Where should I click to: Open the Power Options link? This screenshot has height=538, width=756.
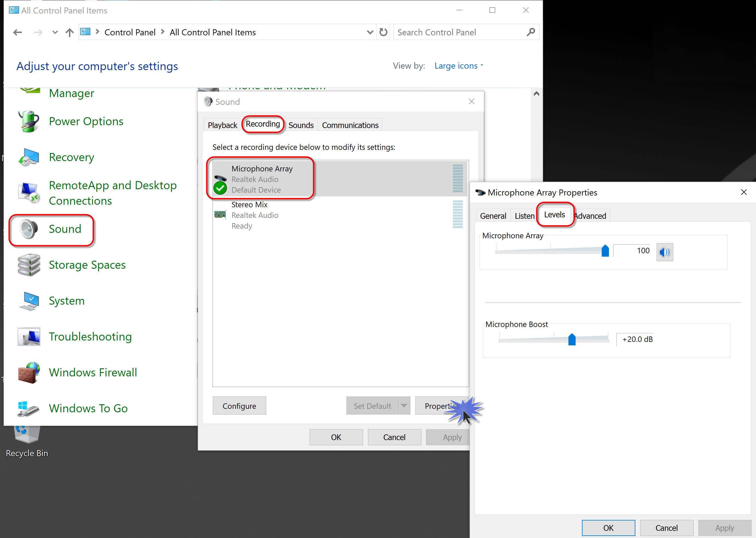86,121
